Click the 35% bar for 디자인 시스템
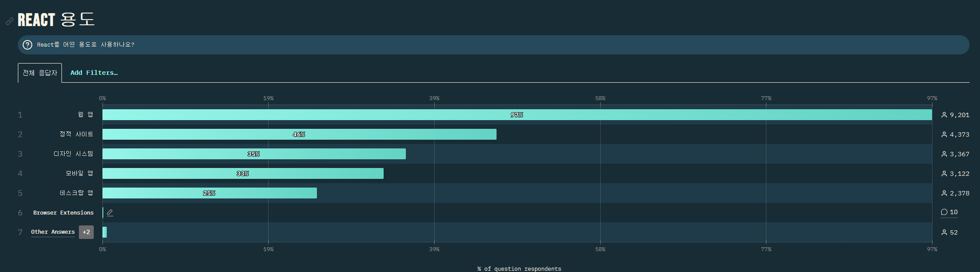The height and width of the screenshot is (272, 980). (x=254, y=154)
